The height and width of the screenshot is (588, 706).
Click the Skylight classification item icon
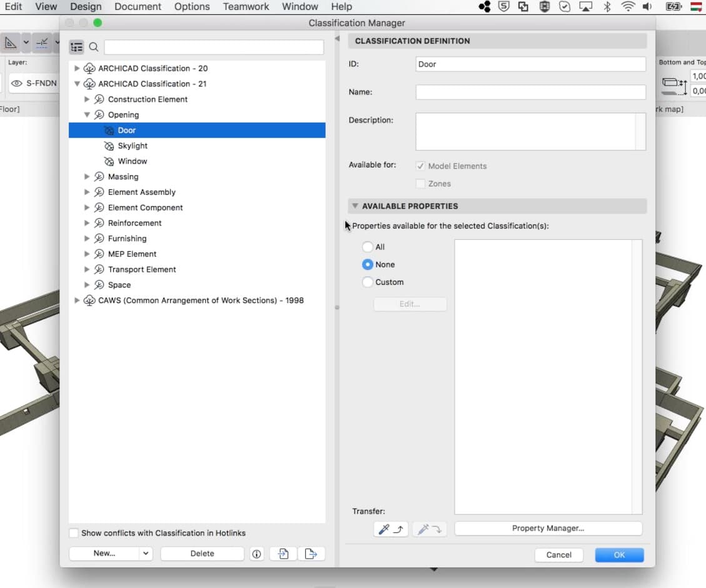(109, 146)
